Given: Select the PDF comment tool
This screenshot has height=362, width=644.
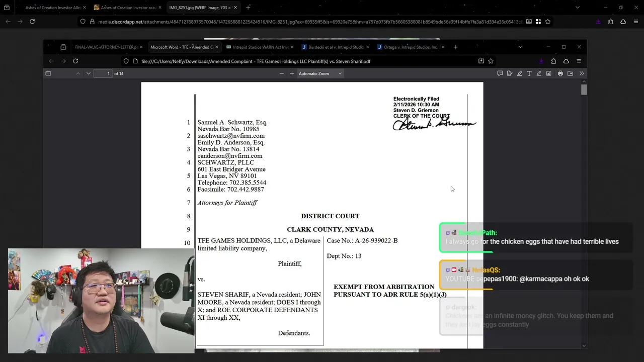Looking at the screenshot, I should pos(500,73).
